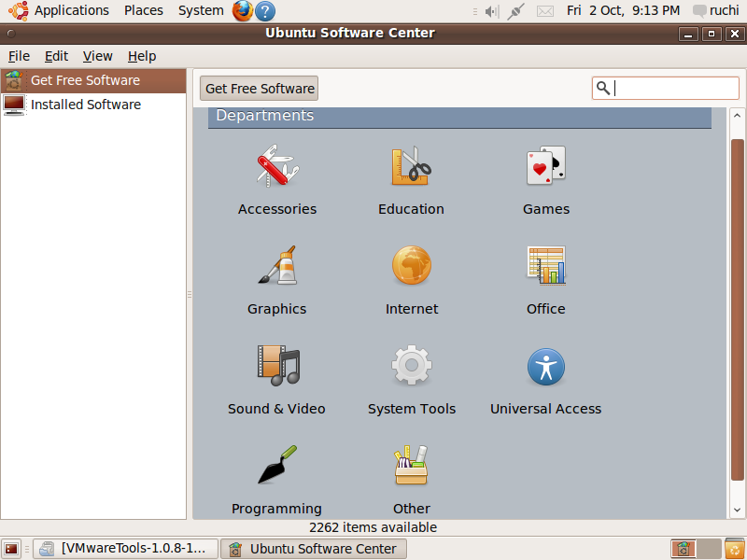Open the Education department icon
747x560 pixels.
coord(412,166)
